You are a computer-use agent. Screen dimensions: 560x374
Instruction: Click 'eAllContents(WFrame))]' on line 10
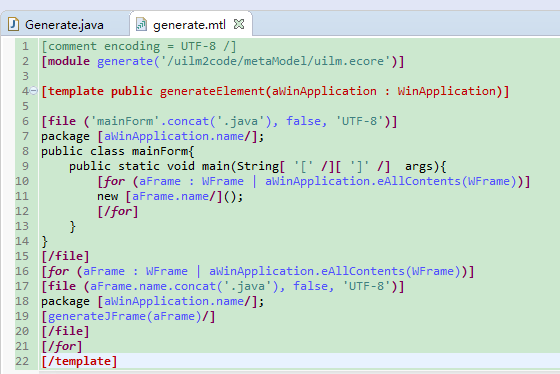(454, 181)
